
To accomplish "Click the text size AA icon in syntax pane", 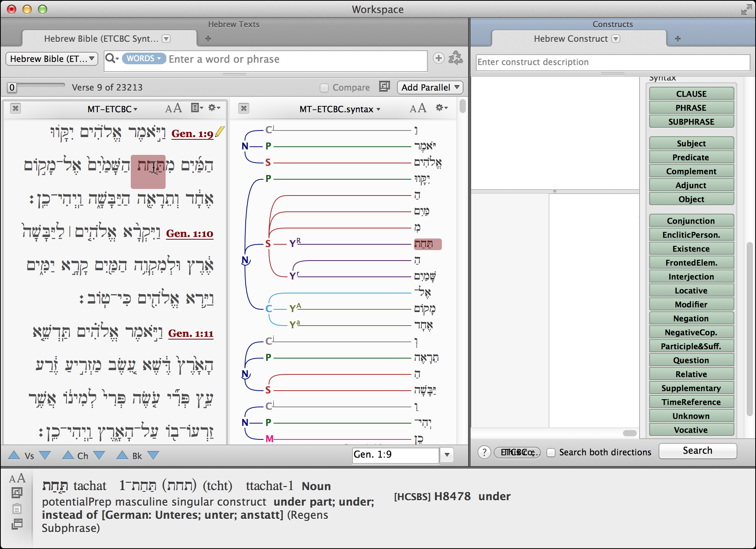I will click(418, 108).
